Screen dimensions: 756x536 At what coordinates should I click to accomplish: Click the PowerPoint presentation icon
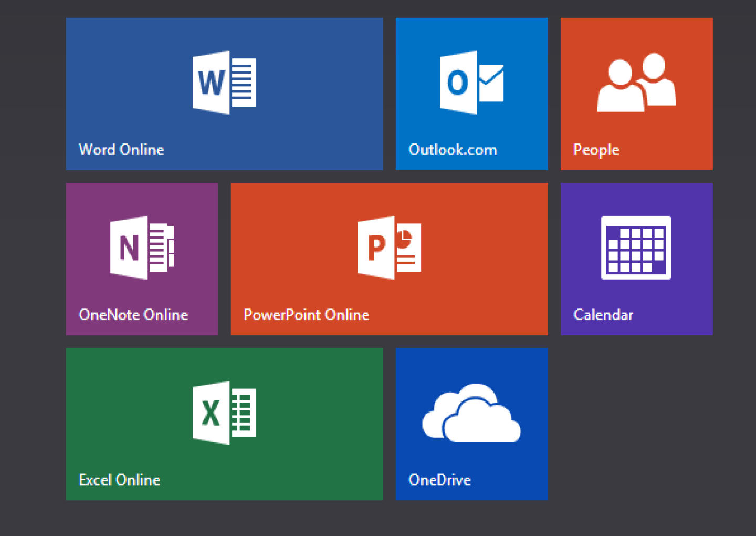click(x=388, y=248)
